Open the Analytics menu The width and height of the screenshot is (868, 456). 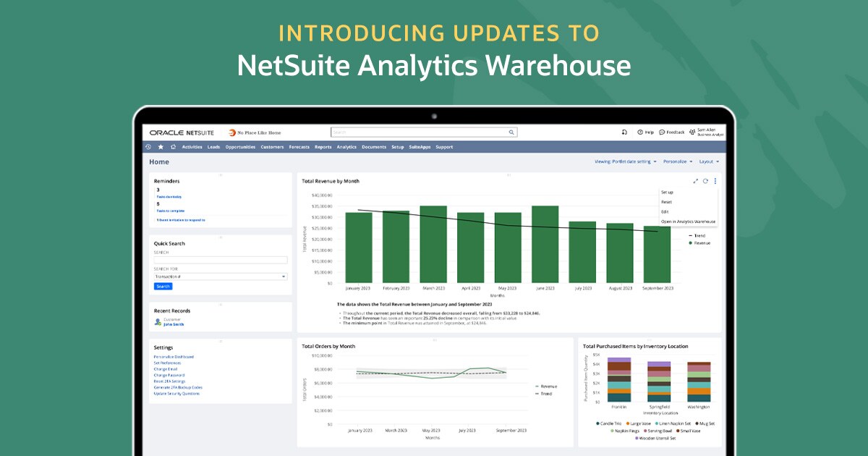[346, 147]
